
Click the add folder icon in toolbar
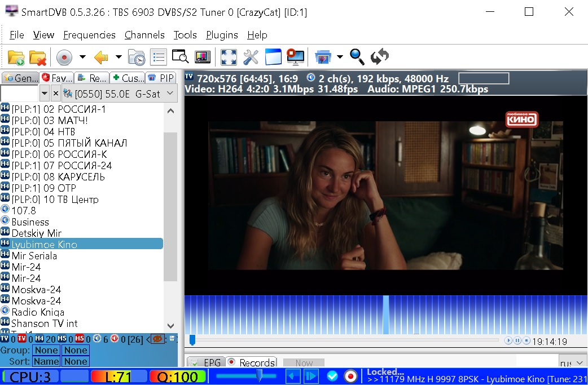coord(16,57)
